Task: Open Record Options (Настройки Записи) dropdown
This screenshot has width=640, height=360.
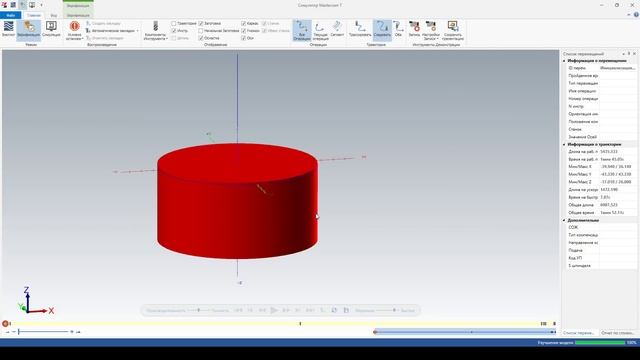Action: pyautogui.click(x=431, y=30)
